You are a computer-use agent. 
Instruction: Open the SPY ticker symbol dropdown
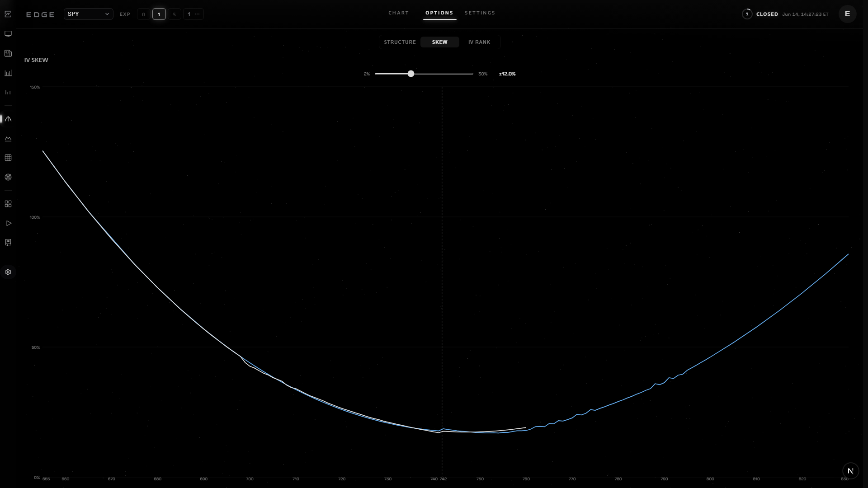coord(88,14)
